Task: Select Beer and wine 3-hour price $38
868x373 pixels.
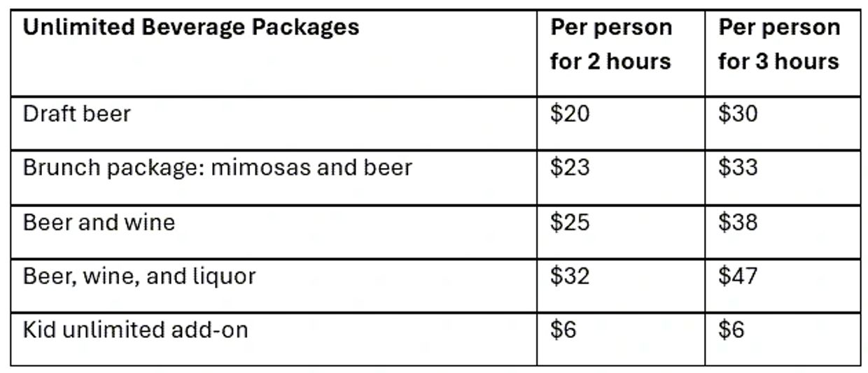Action: (738, 222)
